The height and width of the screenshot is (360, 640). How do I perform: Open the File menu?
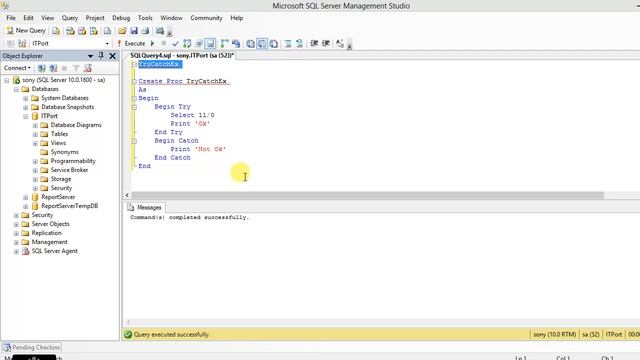pyautogui.click(x=11, y=18)
